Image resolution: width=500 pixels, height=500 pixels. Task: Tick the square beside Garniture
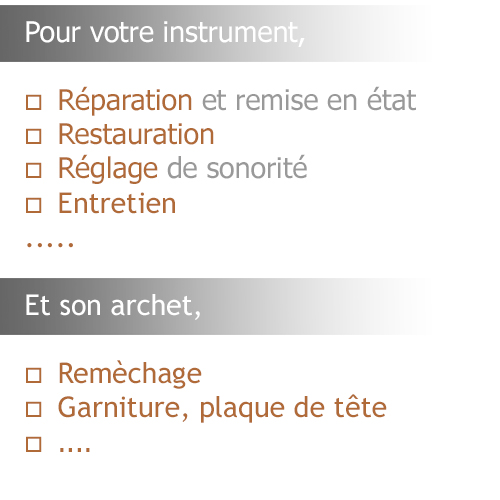34,409
